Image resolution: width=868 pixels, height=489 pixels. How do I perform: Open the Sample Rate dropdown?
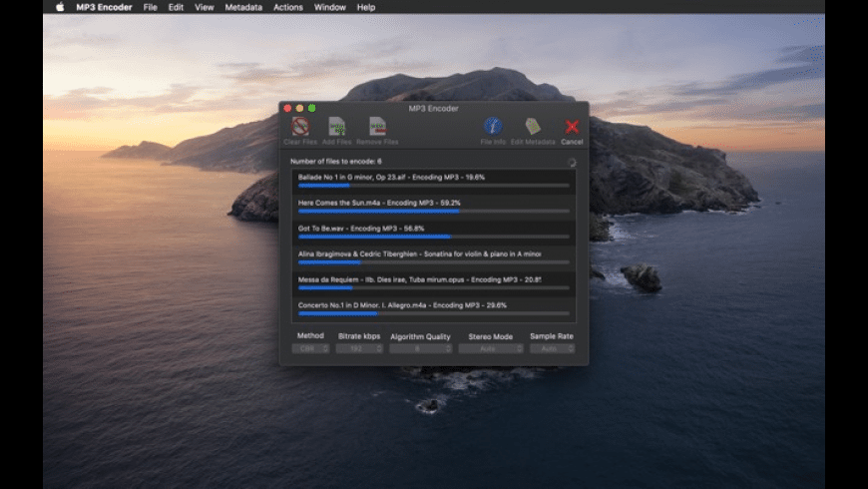click(552, 348)
